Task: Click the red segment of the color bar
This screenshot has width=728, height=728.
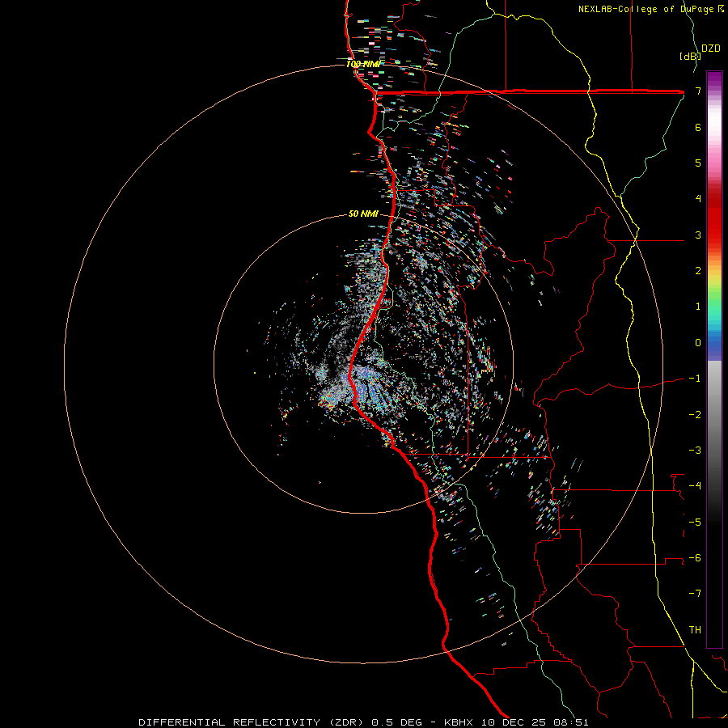Action: point(714,218)
